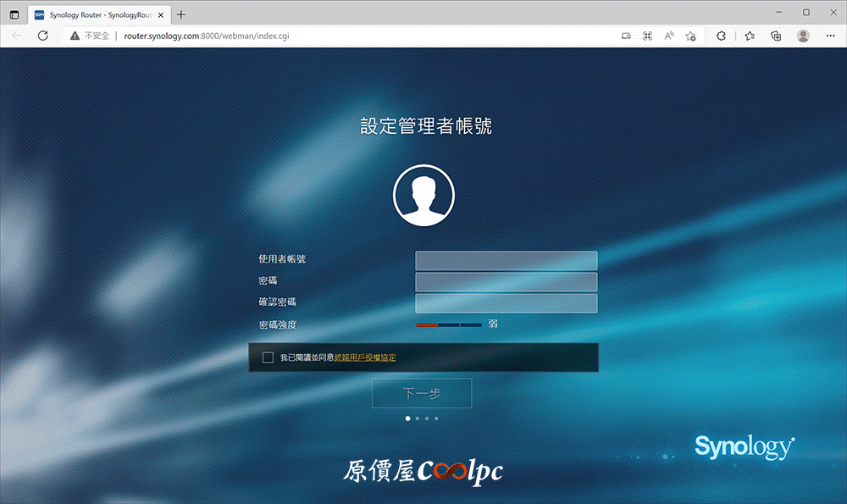Click the 使用者帳號 input field
This screenshot has height=504, width=847.
(507, 260)
